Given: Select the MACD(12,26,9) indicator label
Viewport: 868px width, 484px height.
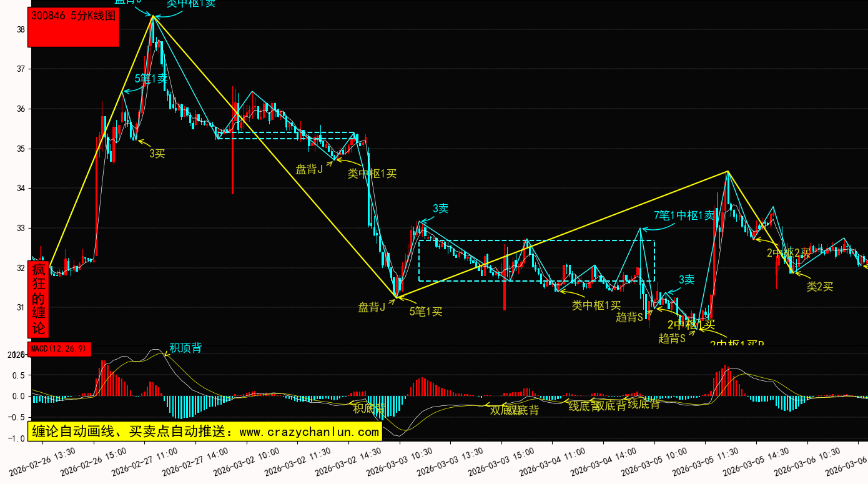Looking at the screenshot, I should coord(59,348).
